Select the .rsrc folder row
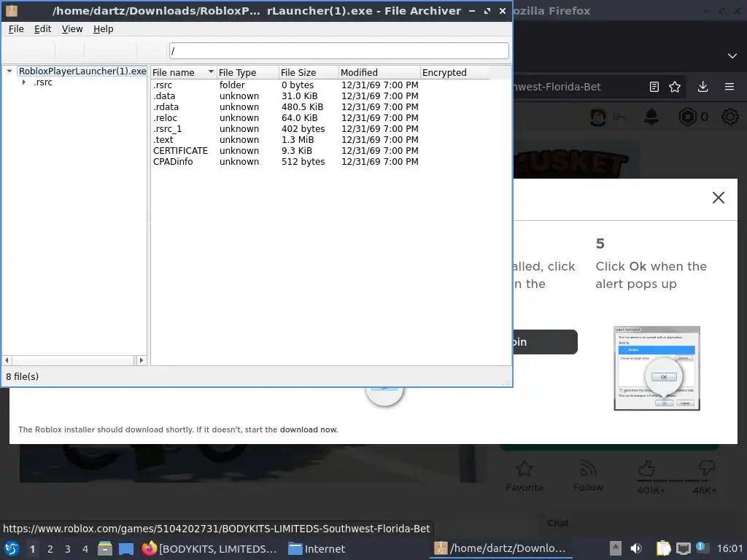Image resolution: width=747 pixels, height=560 pixels. click(x=320, y=85)
